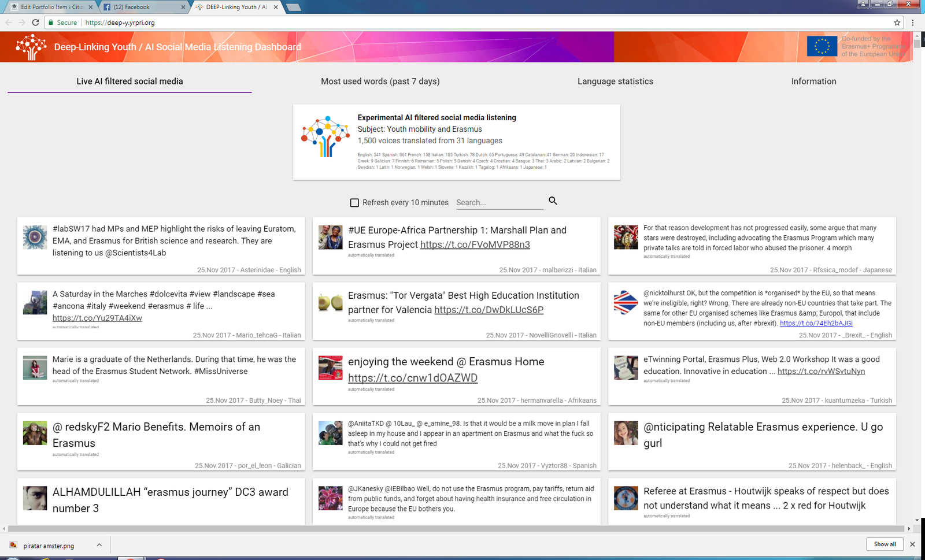Viewport: 925px width, 560px height.
Task: Close the download bar with X
Action: 912,544
